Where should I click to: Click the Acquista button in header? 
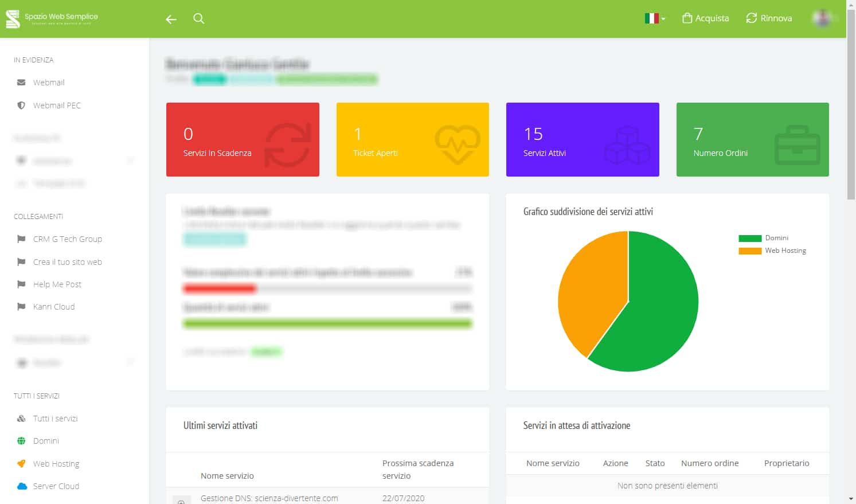(705, 18)
